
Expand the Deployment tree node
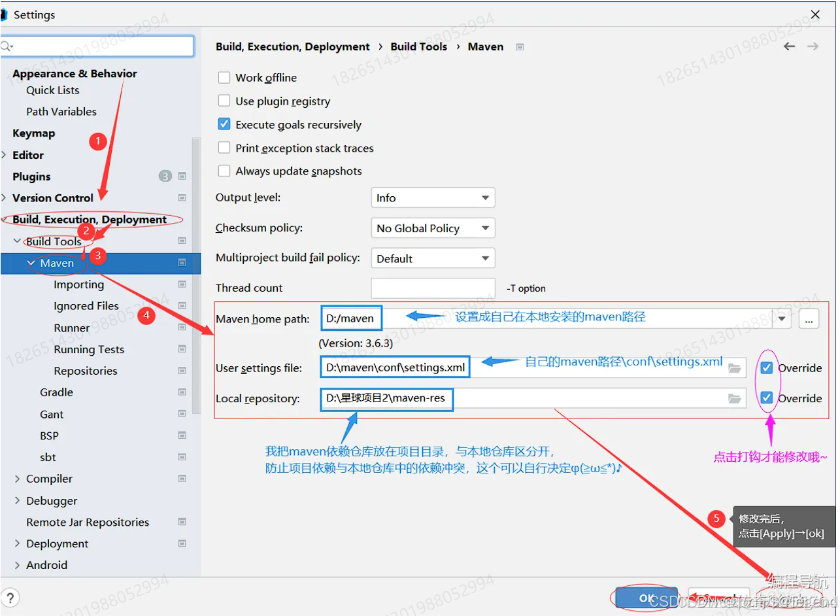[17, 543]
